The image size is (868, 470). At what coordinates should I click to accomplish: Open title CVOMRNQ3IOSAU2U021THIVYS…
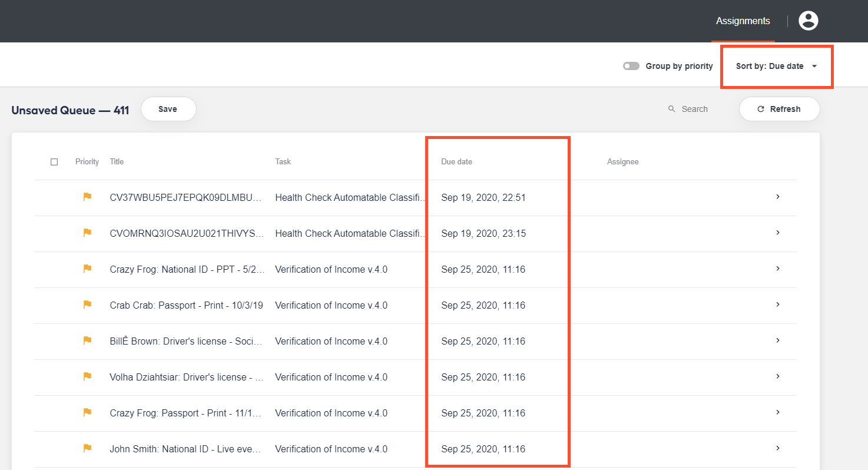187,234
